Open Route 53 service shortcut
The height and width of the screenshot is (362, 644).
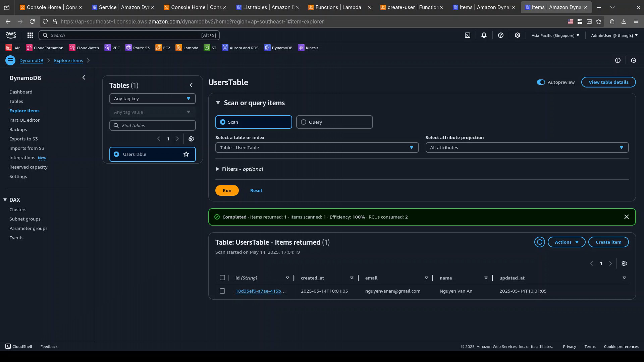138,48
